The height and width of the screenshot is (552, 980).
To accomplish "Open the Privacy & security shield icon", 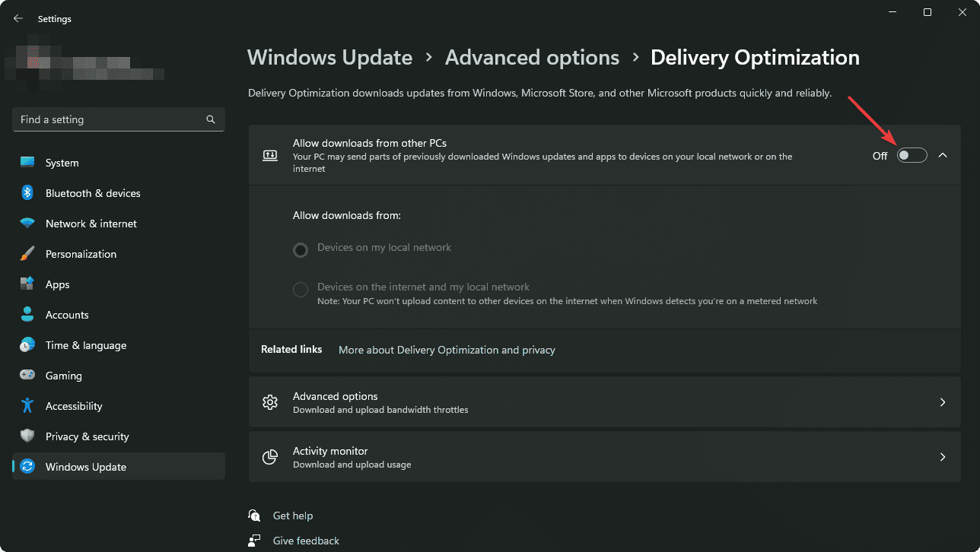I will pos(26,436).
